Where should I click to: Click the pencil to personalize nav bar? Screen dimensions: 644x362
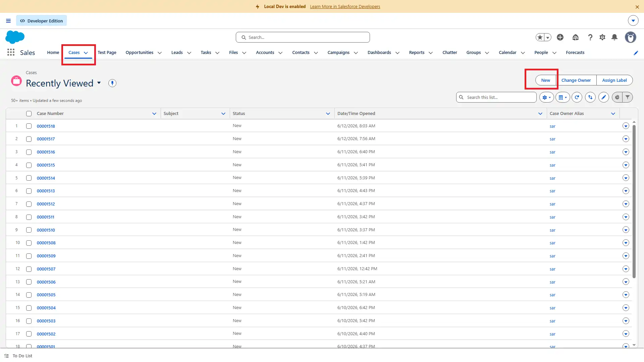point(636,53)
